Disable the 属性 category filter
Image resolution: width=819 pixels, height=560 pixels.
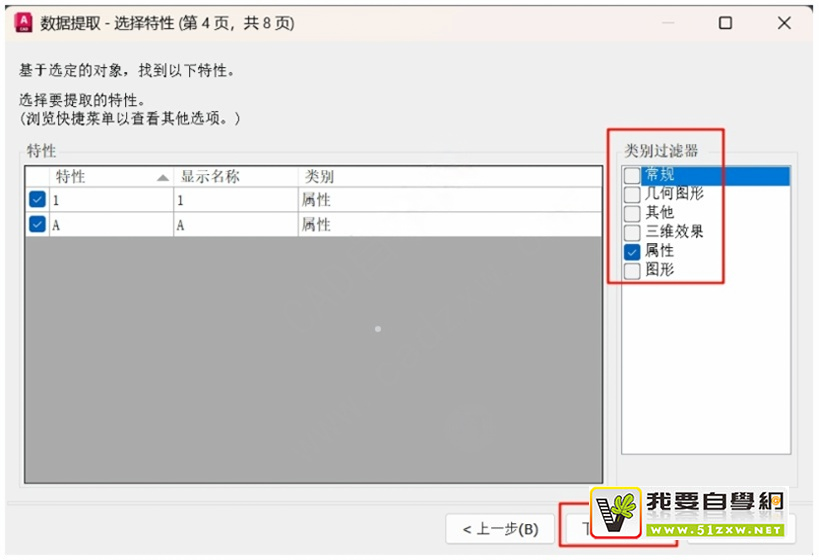coord(632,251)
